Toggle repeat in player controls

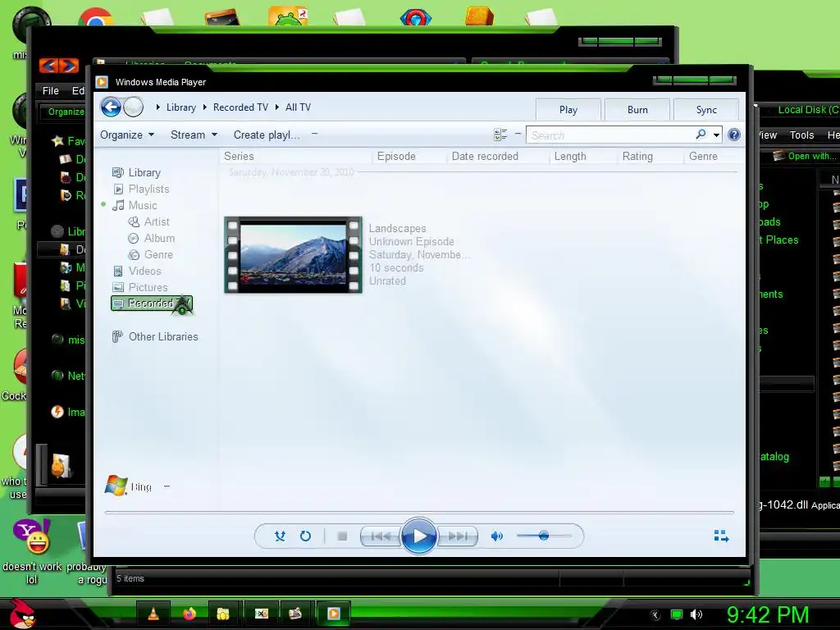tap(305, 536)
